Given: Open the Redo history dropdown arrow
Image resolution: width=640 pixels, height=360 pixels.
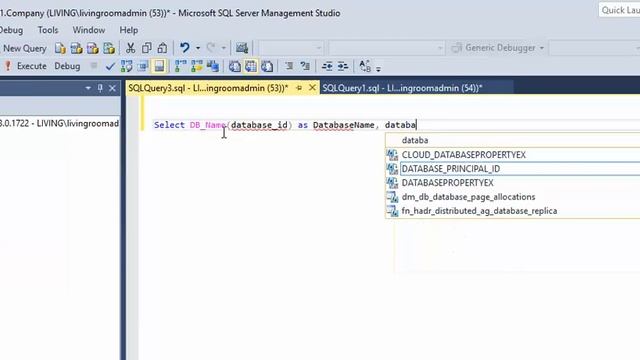Looking at the screenshot, I should point(224,48).
